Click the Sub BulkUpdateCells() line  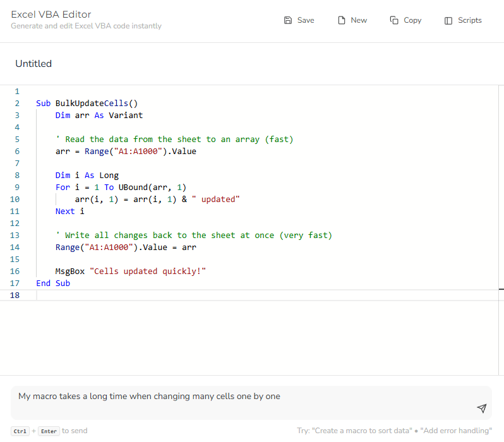tap(87, 103)
